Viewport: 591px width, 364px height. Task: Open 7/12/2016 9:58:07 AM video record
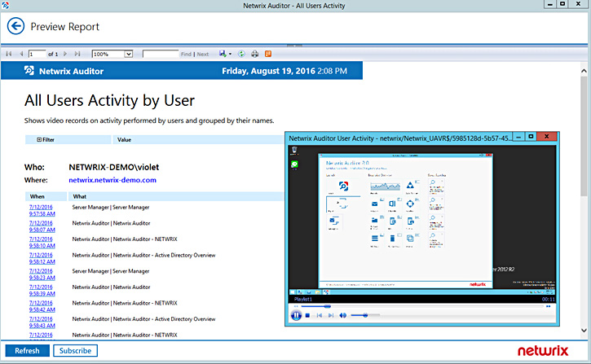tap(42, 226)
